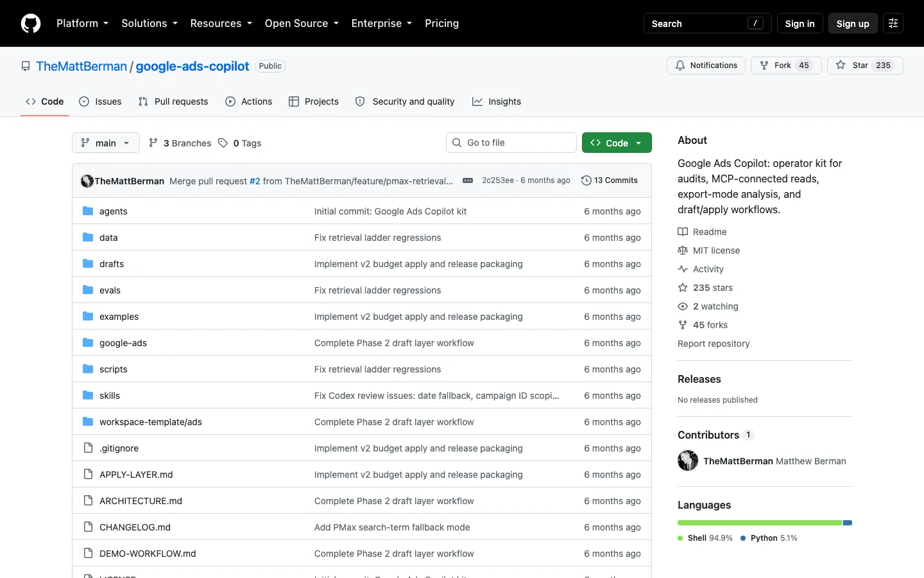Expand the Enterprise menu
The height and width of the screenshot is (578, 924).
(x=382, y=23)
